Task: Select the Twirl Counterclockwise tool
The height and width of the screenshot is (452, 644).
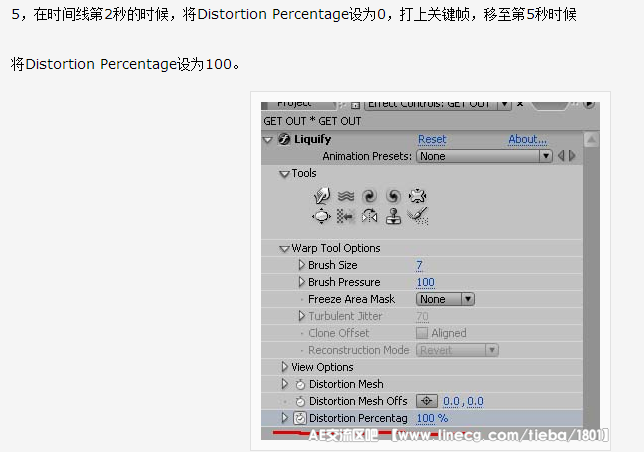Action: 393,196
